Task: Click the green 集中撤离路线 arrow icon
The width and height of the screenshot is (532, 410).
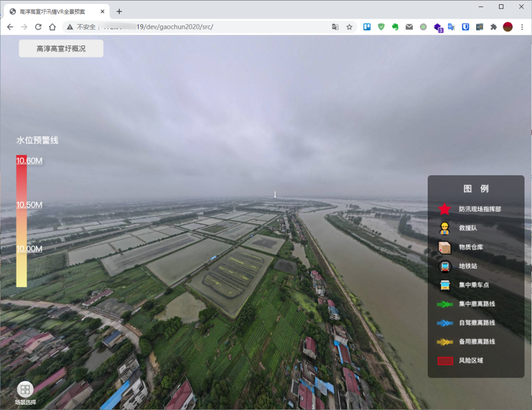Action: [445, 304]
